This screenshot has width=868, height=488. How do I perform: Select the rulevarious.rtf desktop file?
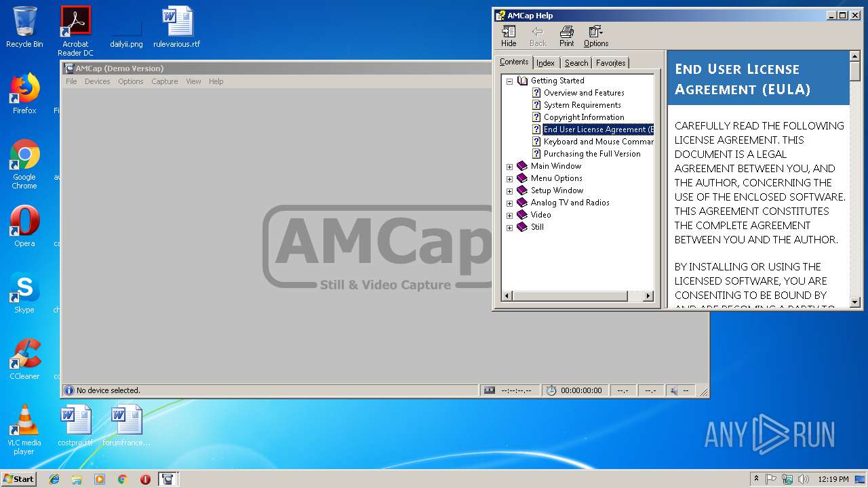point(177,27)
